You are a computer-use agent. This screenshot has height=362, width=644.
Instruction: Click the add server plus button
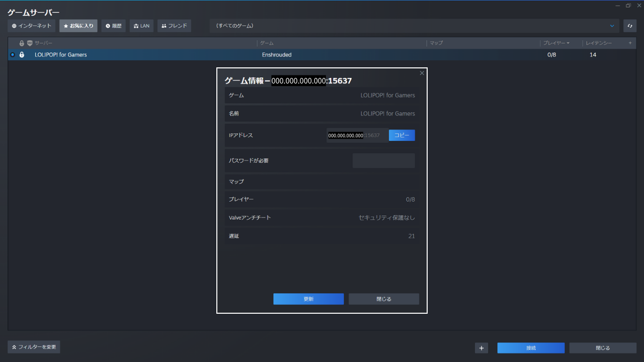coord(481,348)
